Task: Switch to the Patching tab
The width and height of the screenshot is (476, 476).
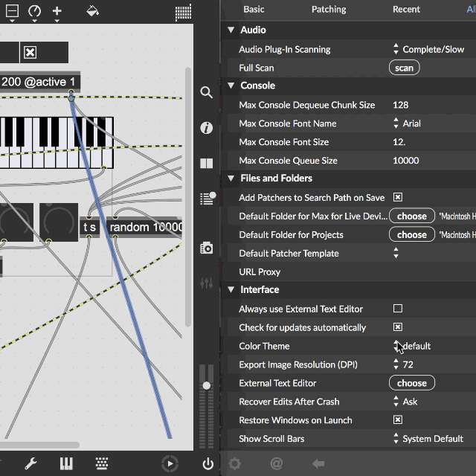Action: point(329,9)
